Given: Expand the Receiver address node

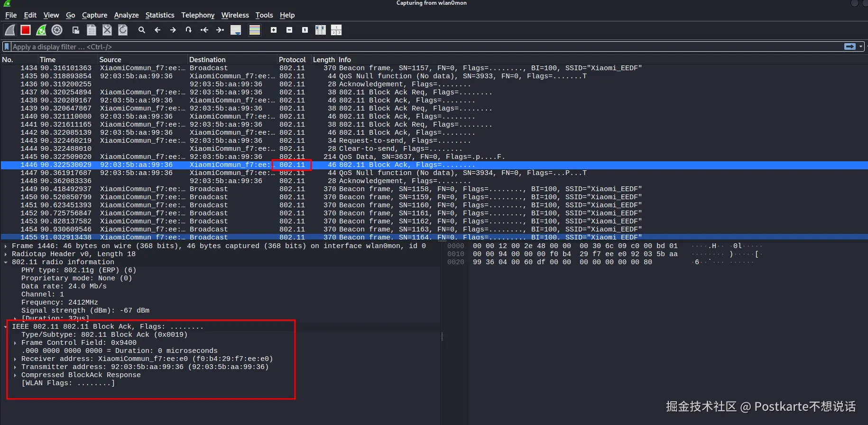Looking at the screenshot, I should 15,359.
